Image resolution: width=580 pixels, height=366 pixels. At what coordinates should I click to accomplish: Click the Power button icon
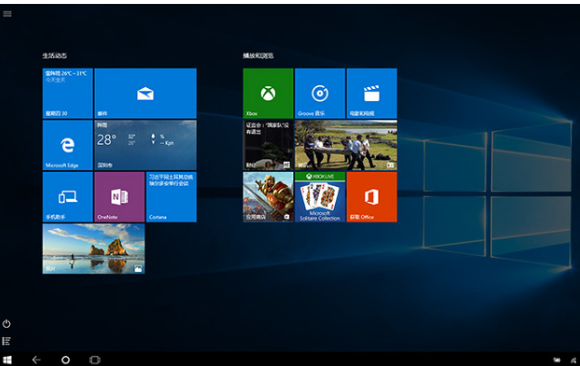tap(7, 324)
